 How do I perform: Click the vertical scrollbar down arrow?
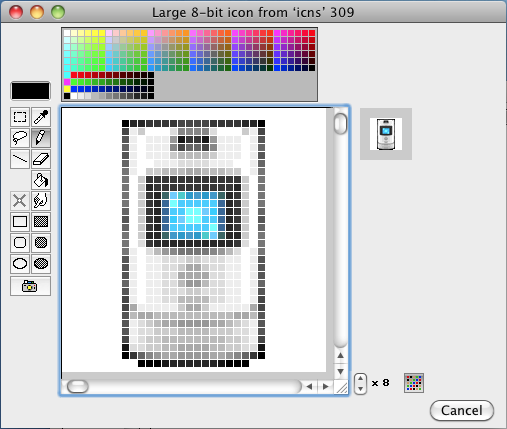tap(340, 371)
